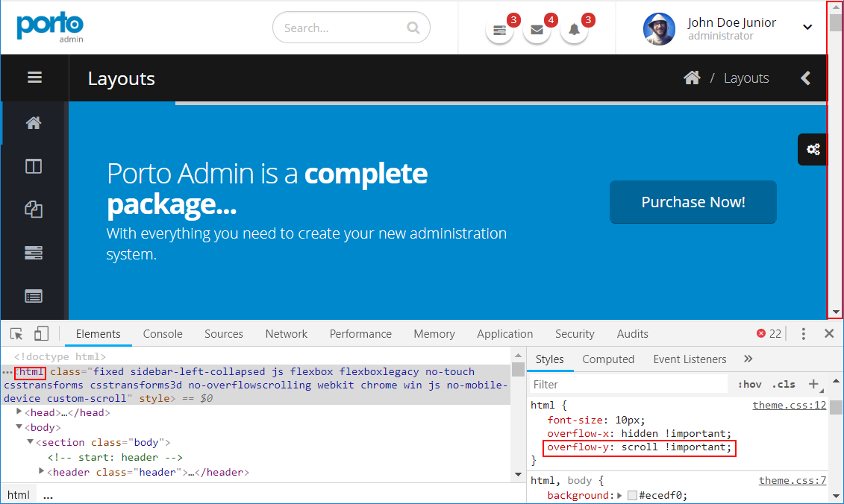Select the start: header comment line
Viewport: 844px width, 504px height.
click(115, 457)
